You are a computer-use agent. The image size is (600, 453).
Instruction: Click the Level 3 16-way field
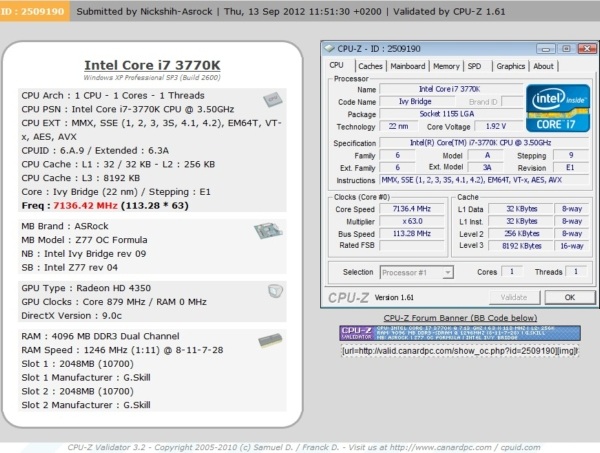pyautogui.click(x=572, y=246)
